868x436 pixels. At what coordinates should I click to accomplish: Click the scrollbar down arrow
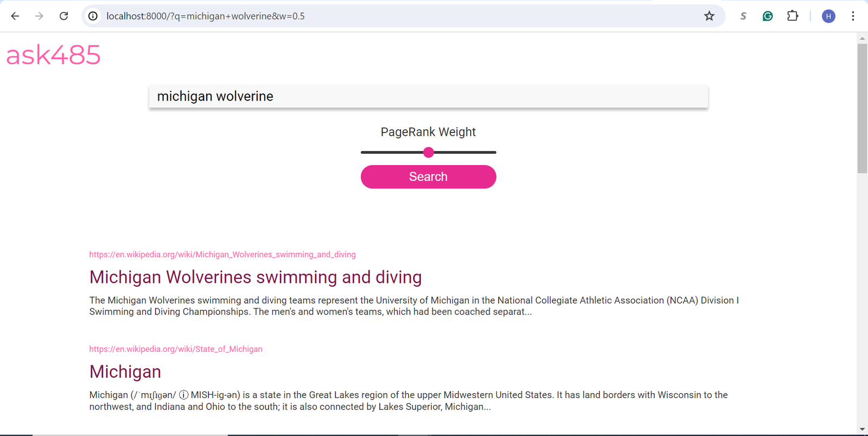(862, 429)
